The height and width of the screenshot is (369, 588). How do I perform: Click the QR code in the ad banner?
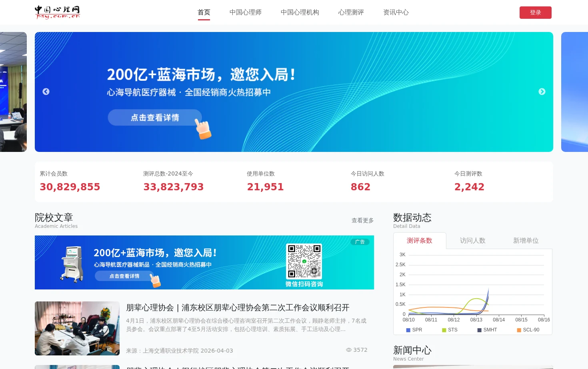[x=304, y=261]
